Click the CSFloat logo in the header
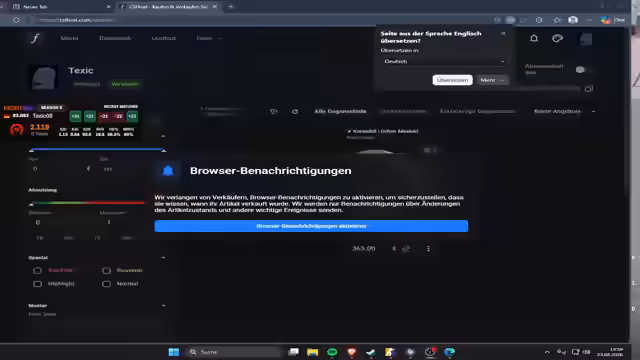This screenshot has width=640, height=360. 35,38
